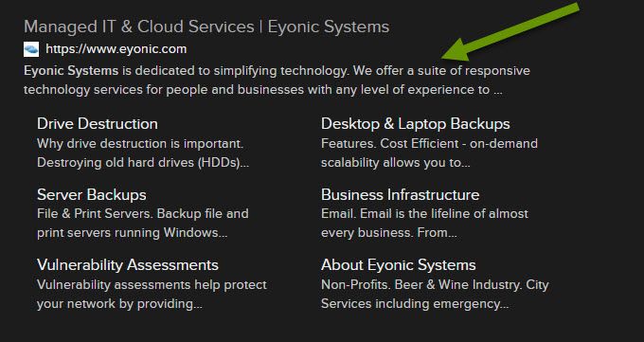Click the trailing ellipsis after 'experience to'
Screen dimensions: 644x342
[498, 92]
